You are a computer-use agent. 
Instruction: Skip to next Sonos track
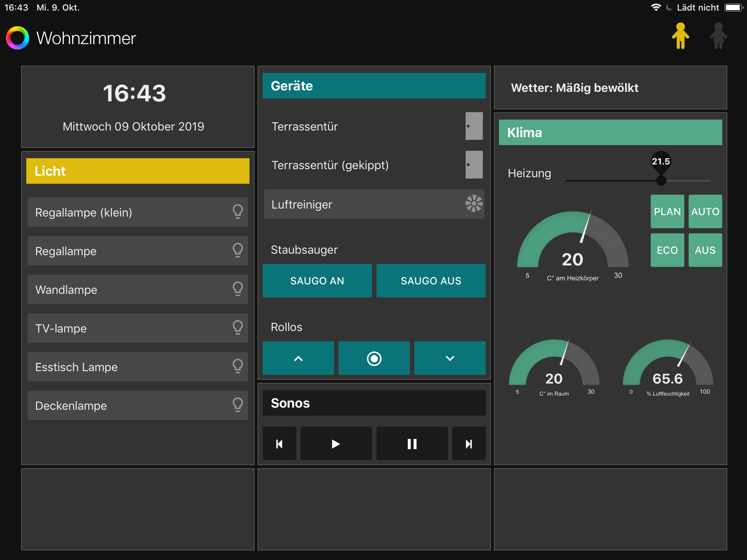469,444
